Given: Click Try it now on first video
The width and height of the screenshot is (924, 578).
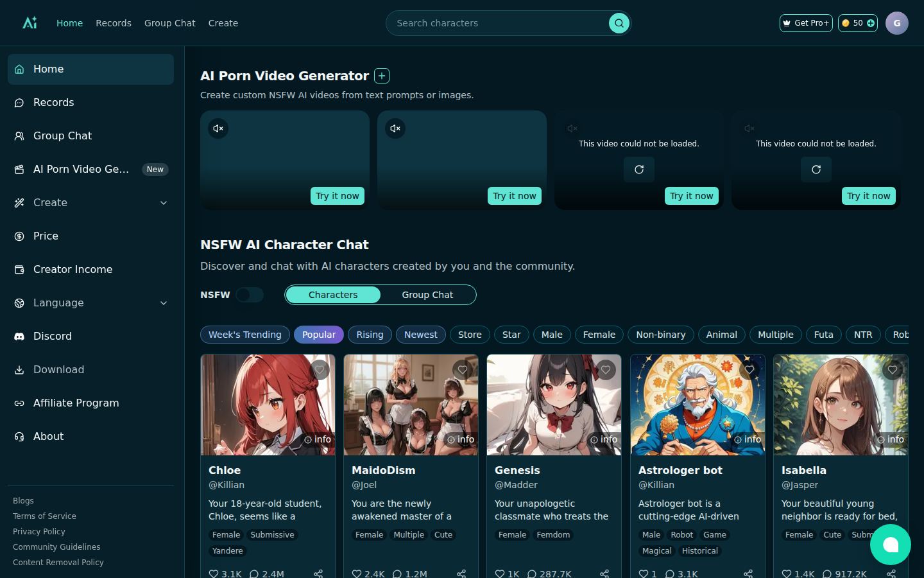Looking at the screenshot, I should 338,196.
